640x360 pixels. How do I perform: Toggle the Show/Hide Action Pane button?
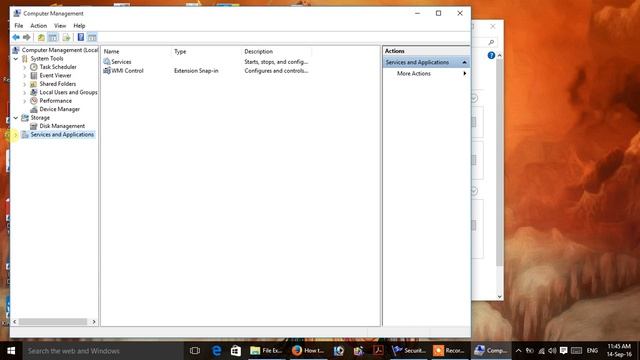click(x=92, y=38)
